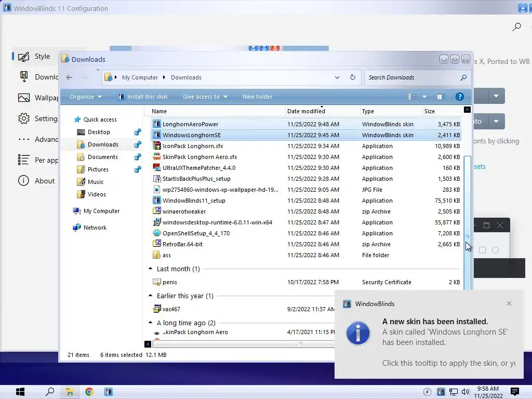
Task: Select the winaerotweaker zip file icon
Action: [x=156, y=211]
